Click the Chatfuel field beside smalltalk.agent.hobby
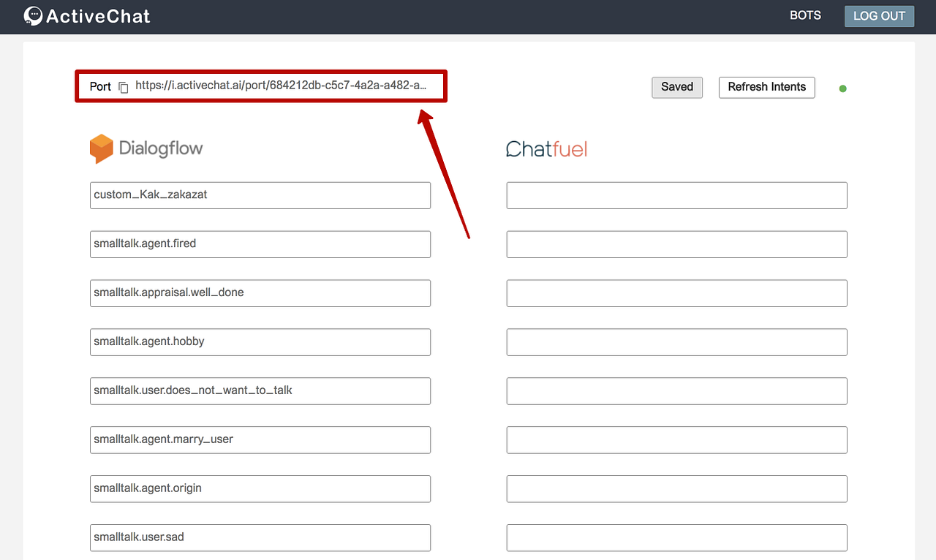Image resolution: width=936 pixels, height=560 pixels. pyautogui.click(x=676, y=341)
